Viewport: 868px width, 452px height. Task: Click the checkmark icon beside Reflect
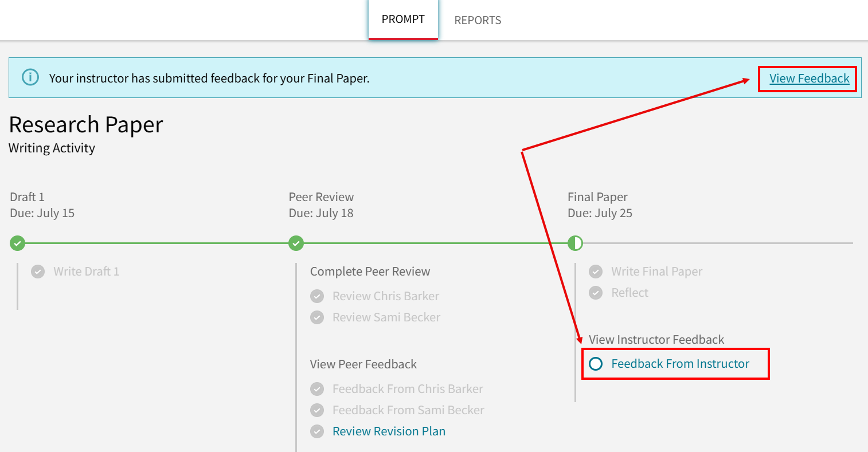pyautogui.click(x=596, y=293)
